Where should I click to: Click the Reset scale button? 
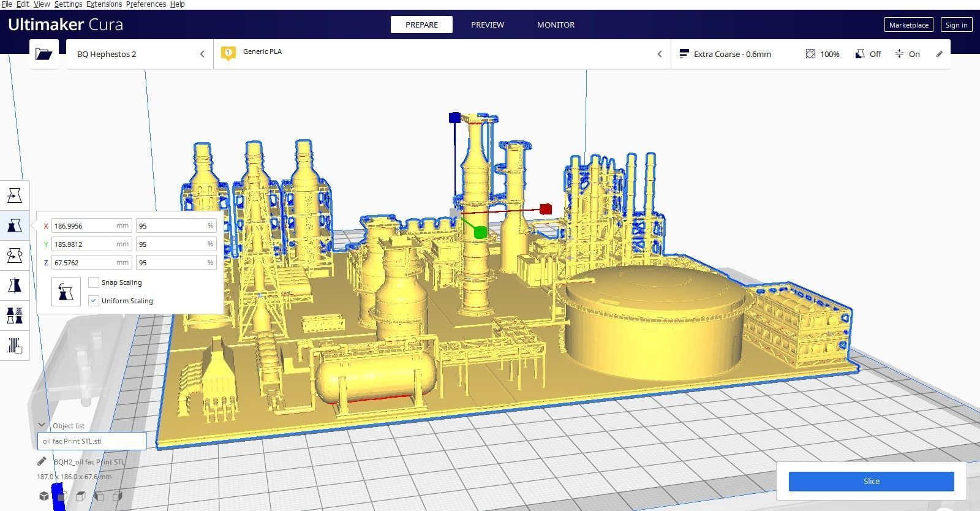[66, 292]
